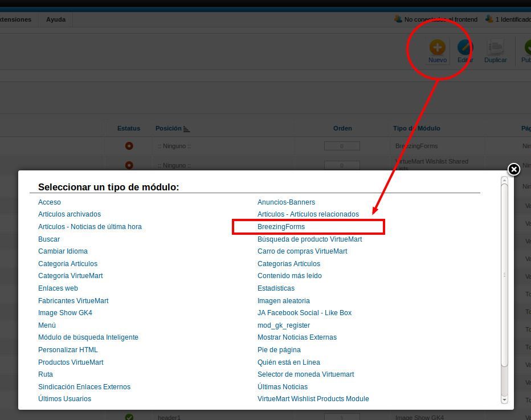The image size is (531, 420).
Task: Select Categoría VirtueMart module type
Action: point(71,276)
